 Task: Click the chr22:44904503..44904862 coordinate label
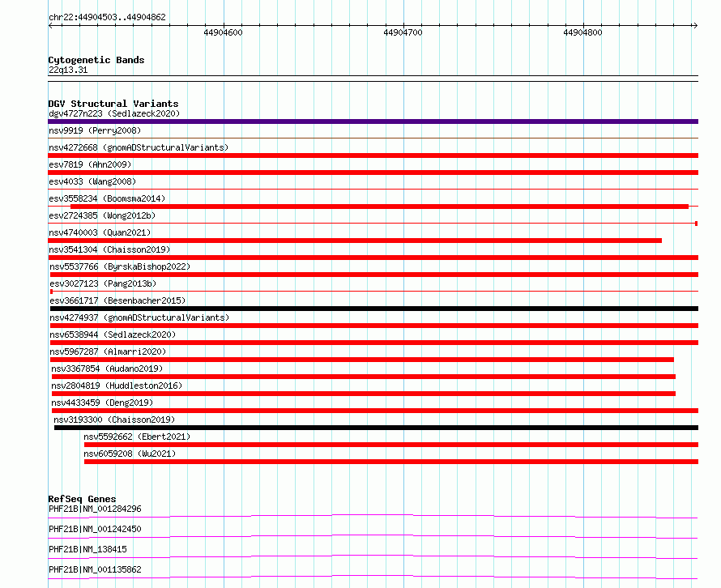pos(107,17)
